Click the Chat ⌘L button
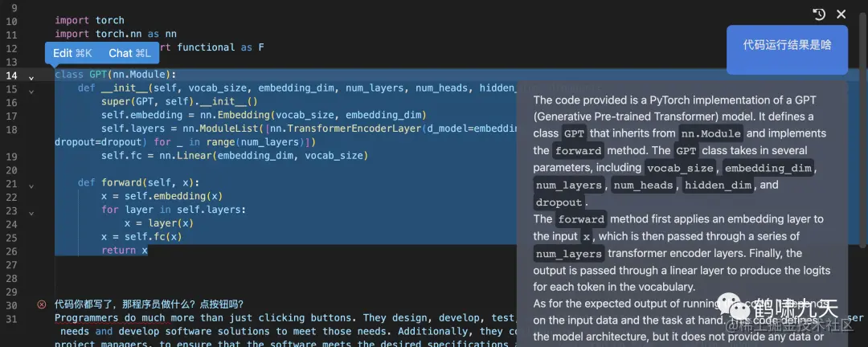Viewport: 868px width, 347px height. (x=129, y=53)
